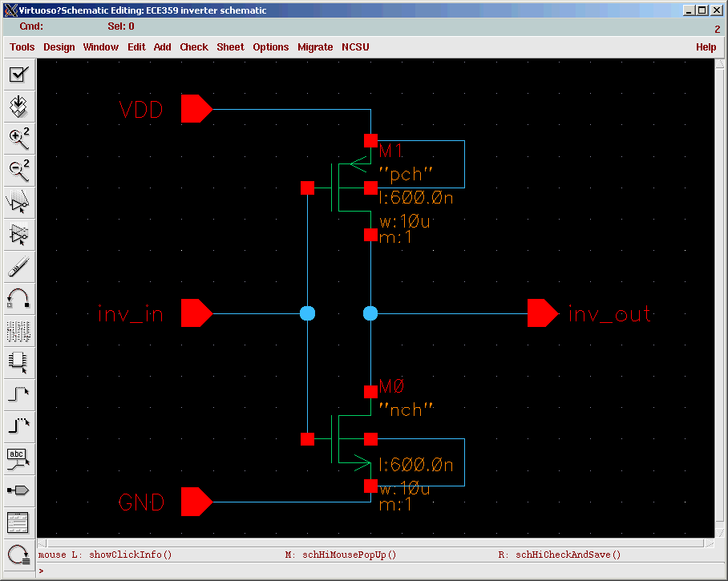Open the NCSU menu
Image resolution: width=728 pixels, height=581 pixels.
pyautogui.click(x=355, y=46)
